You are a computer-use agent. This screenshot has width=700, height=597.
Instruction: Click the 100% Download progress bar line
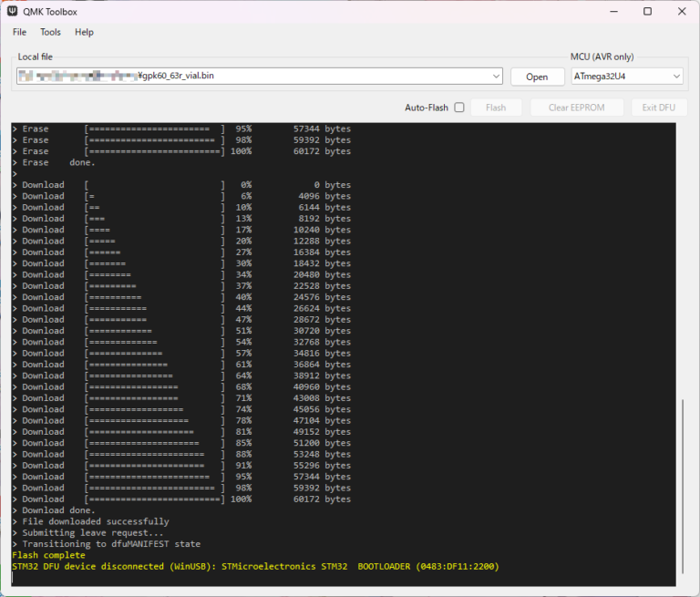pos(182,499)
